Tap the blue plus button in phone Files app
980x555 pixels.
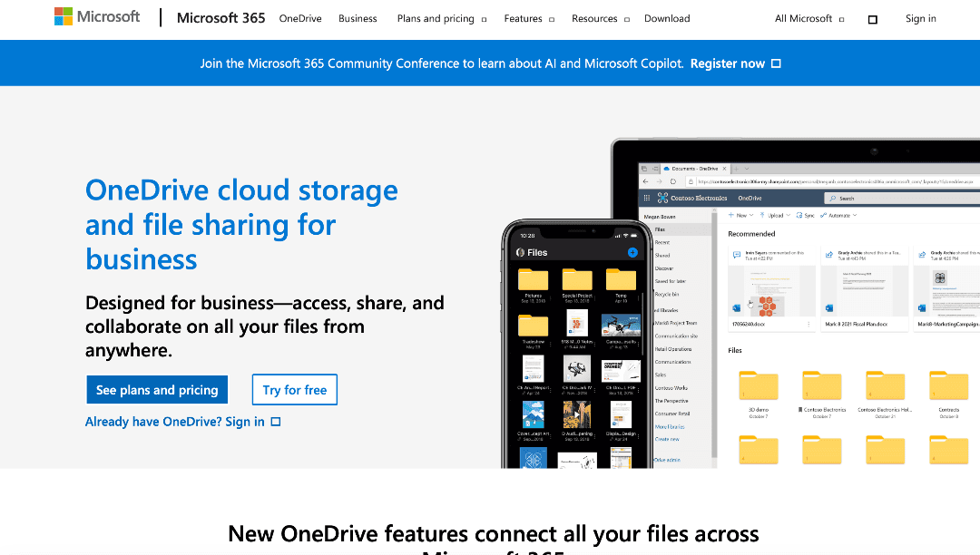coord(632,252)
